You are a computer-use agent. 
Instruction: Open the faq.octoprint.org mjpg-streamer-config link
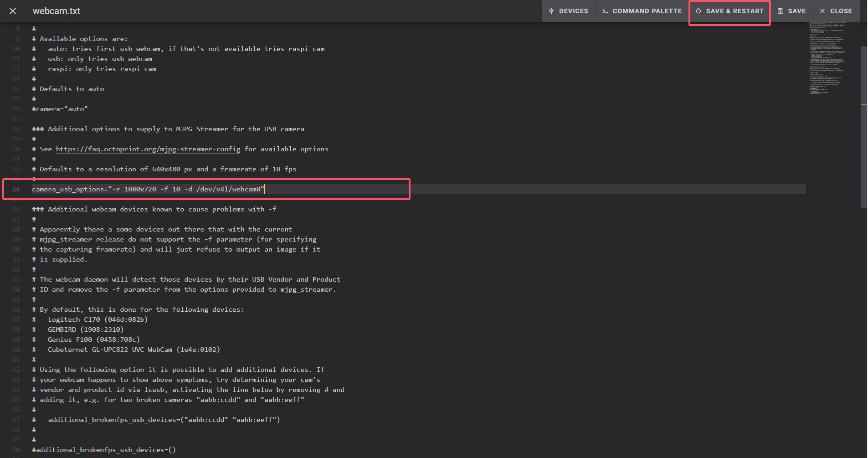(148, 149)
